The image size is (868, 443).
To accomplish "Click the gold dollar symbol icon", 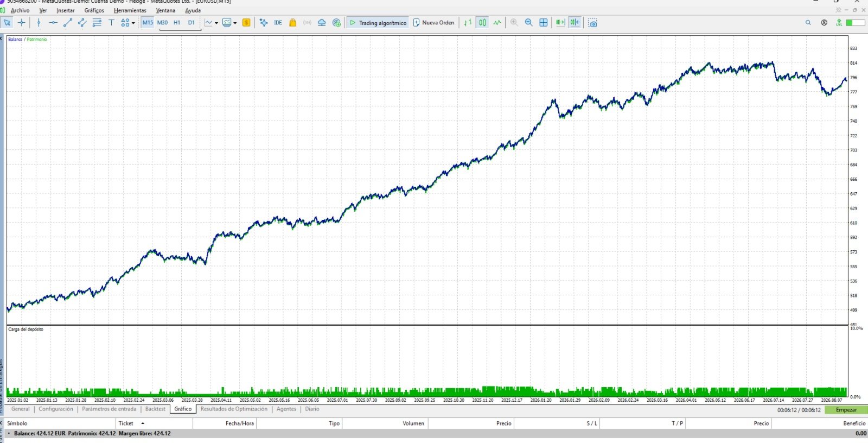I will pos(246,23).
